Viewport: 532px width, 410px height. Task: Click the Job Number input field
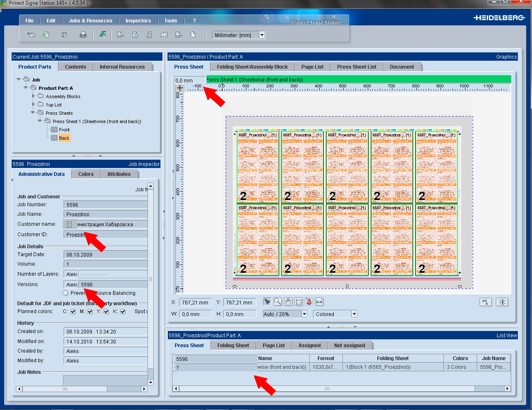106,205
